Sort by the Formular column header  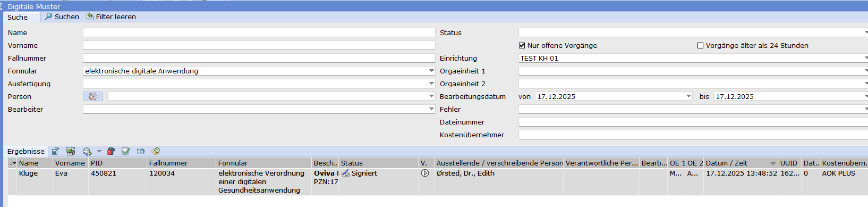pyautogui.click(x=263, y=163)
